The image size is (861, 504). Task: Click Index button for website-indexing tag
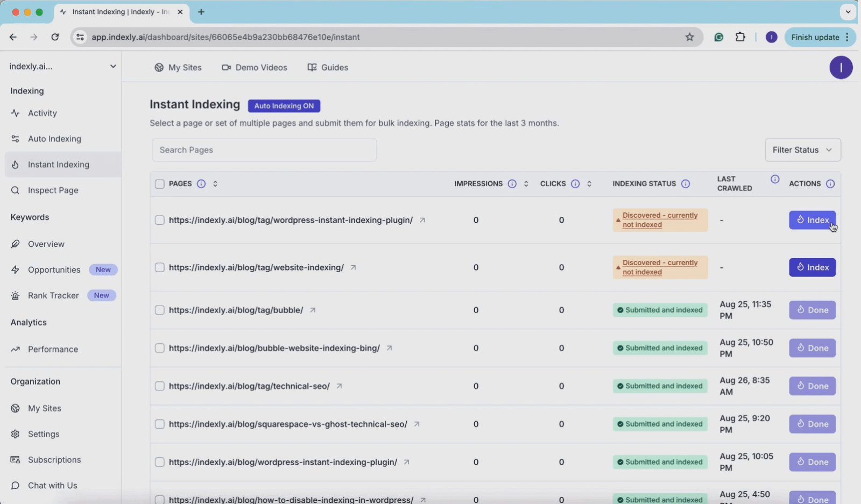point(812,267)
